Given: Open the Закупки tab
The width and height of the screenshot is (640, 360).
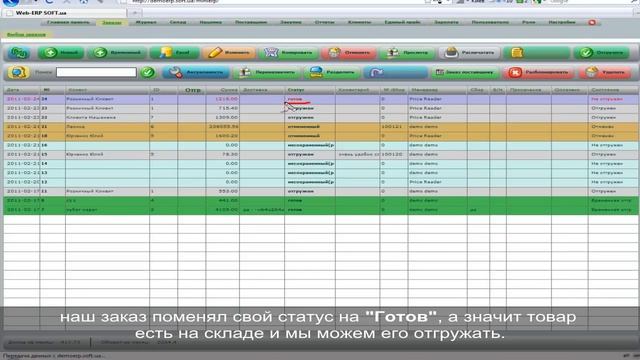Looking at the screenshot, I should [x=291, y=22].
